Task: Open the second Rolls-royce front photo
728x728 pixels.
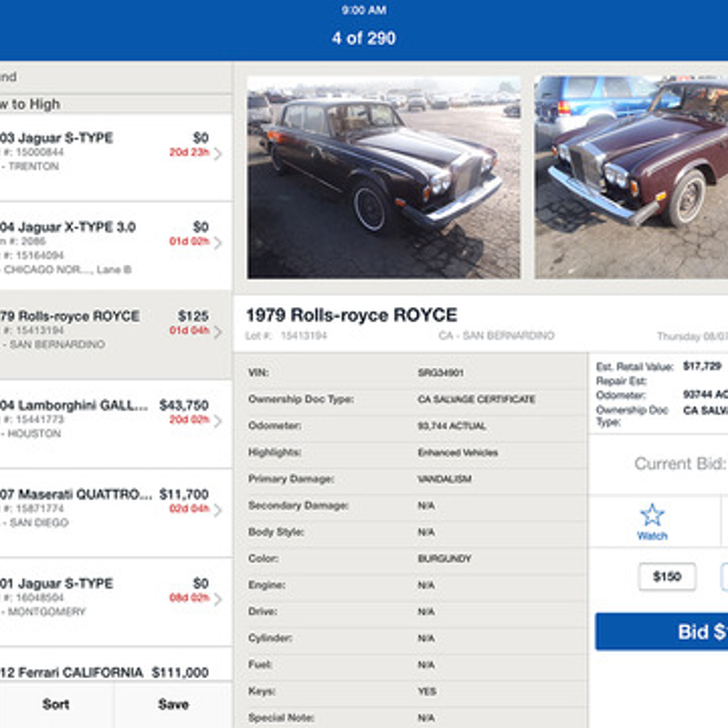Action: (x=631, y=177)
